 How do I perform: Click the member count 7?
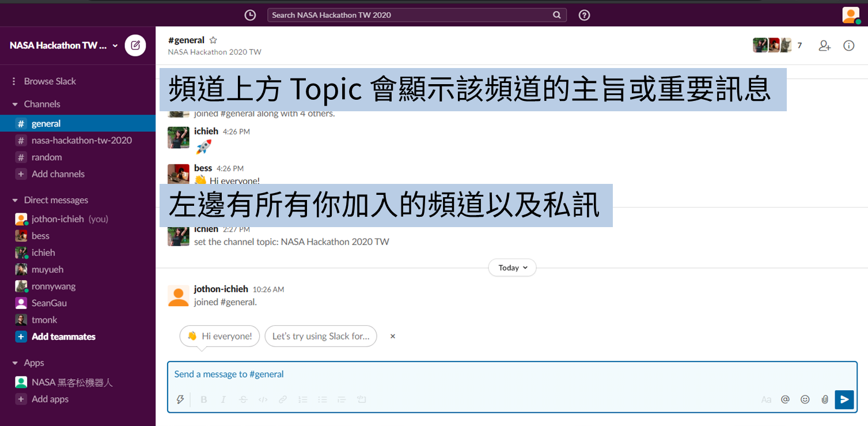coord(799,46)
